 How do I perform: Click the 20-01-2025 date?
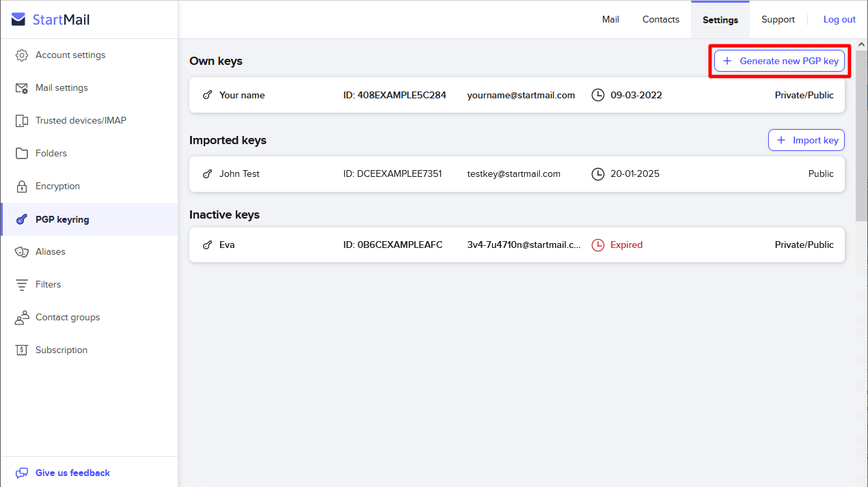(635, 174)
